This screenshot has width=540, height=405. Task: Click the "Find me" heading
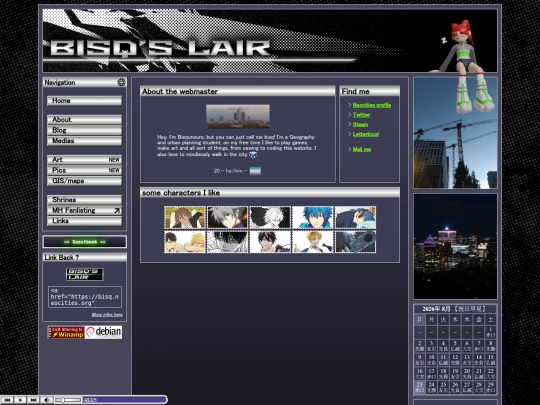[x=355, y=92]
